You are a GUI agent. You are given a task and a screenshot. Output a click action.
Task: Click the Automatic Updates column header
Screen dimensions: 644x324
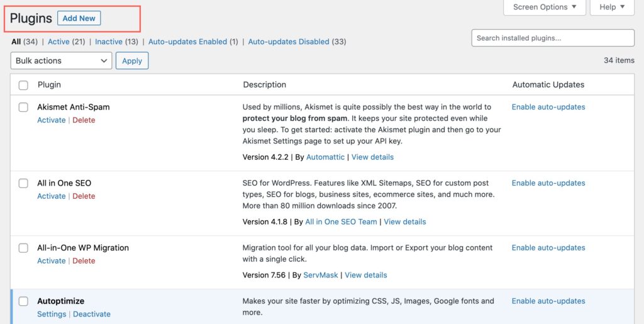[x=548, y=84]
